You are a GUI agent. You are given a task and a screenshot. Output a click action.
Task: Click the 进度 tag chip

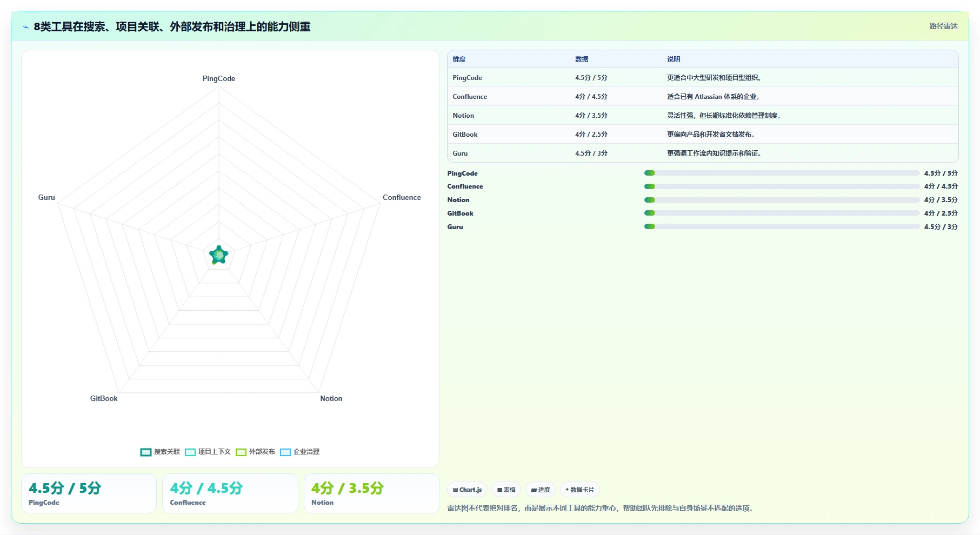pyautogui.click(x=540, y=490)
